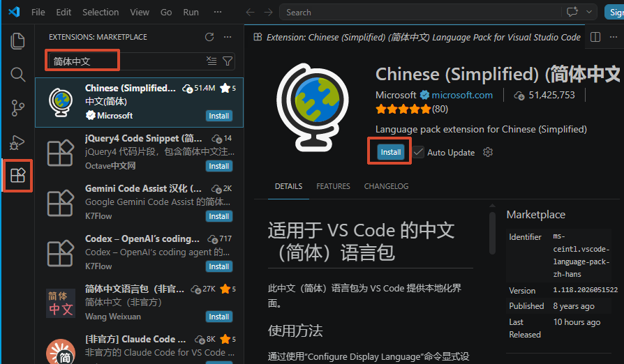This screenshot has height=364, width=624.
Task: Open the Run and Debug view
Action: pyautogui.click(x=17, y=142)
